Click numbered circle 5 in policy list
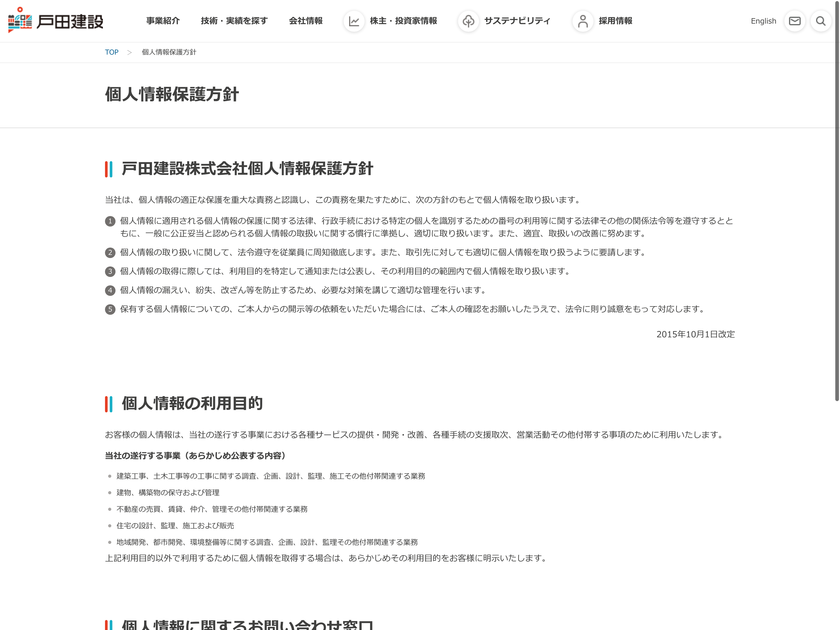Viewport: 840px width, 630px height. coord(110,309)
